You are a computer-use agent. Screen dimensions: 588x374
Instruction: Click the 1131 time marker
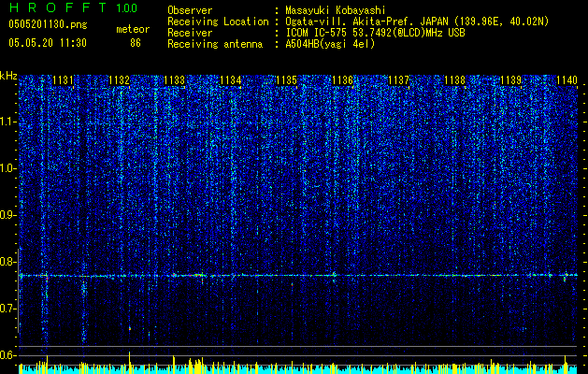63,79
